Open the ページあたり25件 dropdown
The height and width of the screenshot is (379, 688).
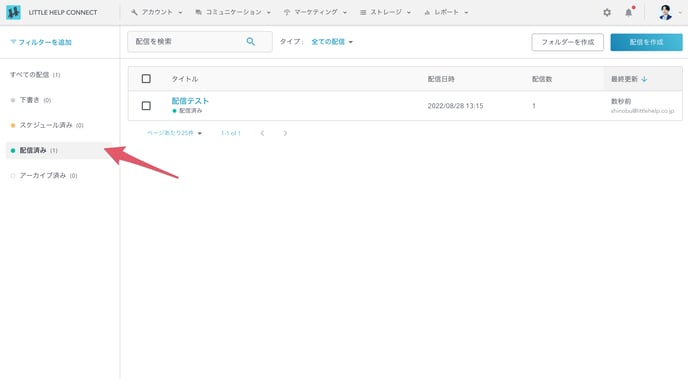click(x=174, y=133)
